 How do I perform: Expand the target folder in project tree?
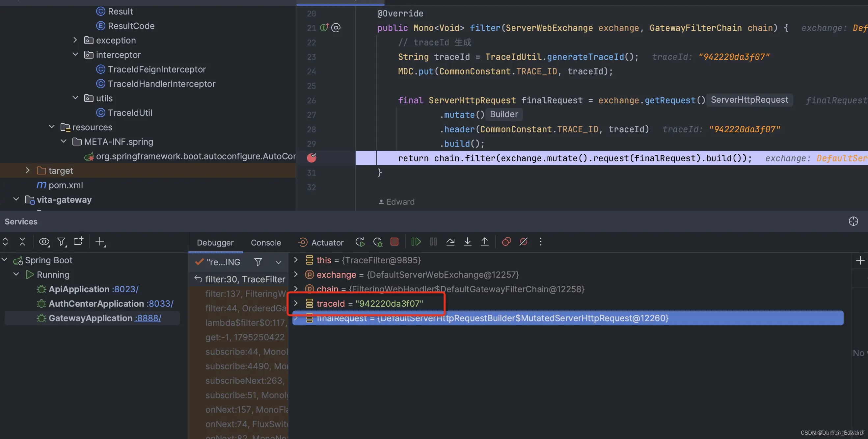click(28, 170)
